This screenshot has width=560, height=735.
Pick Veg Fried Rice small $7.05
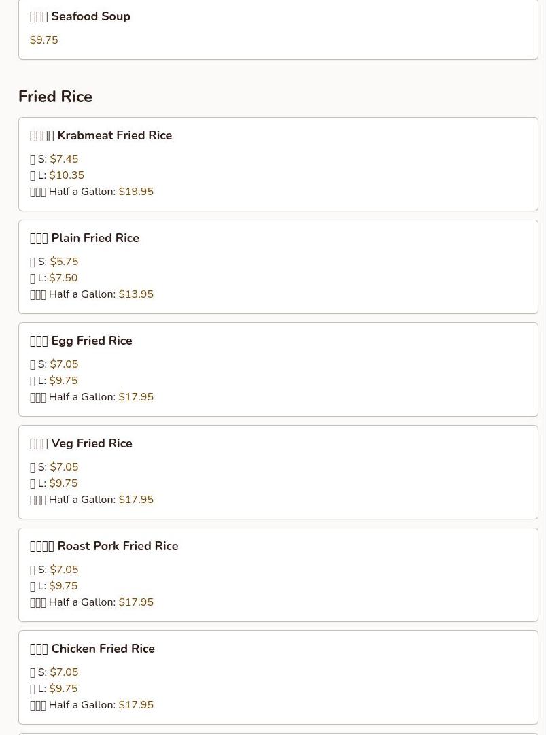tap(64, 467)
